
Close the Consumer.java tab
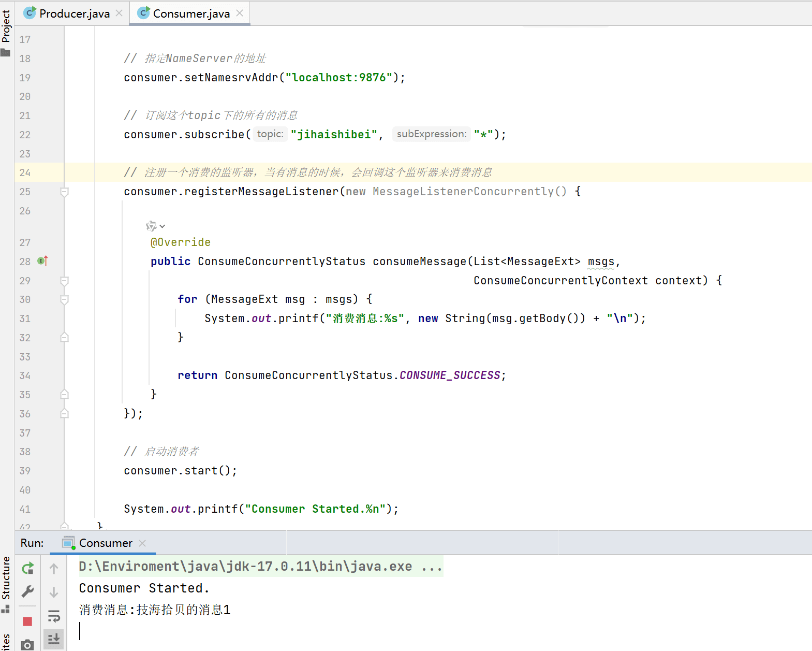pos(240,13)
